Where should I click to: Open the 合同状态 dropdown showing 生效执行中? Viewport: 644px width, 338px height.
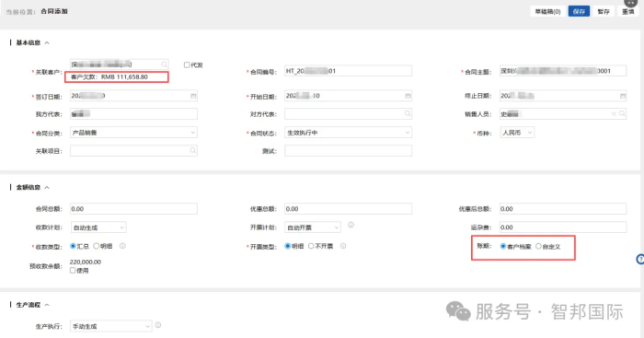[349, 133]
